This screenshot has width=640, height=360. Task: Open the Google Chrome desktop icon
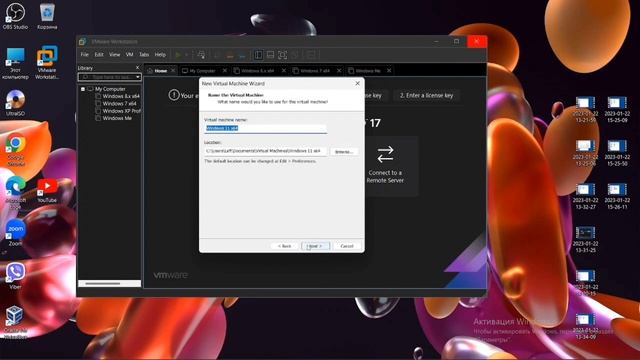[x=16, y=150]
